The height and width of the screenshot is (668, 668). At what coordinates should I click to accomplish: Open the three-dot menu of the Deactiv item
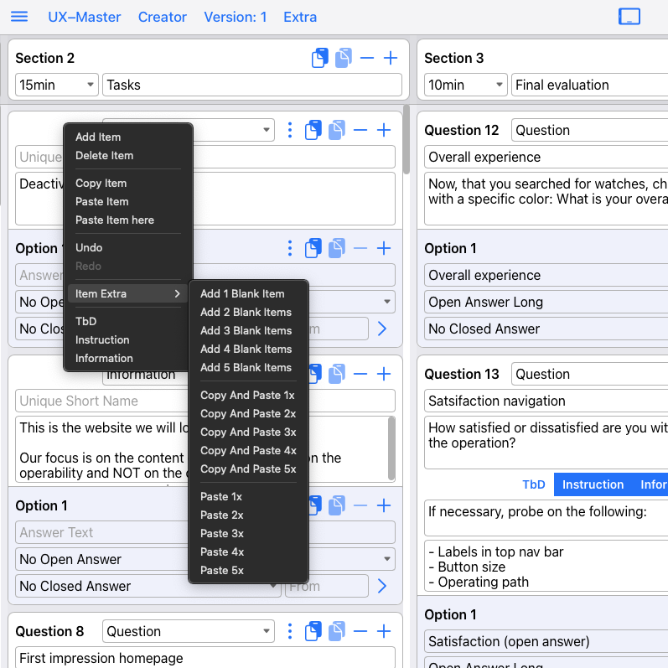[290, 130]
